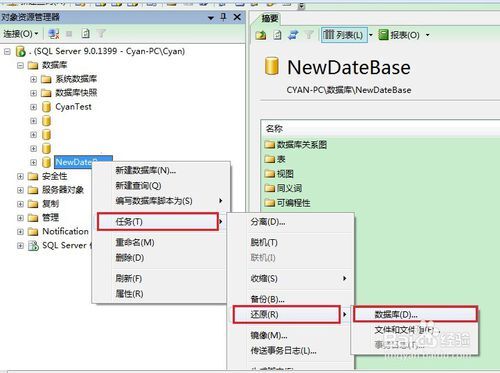Image resolution: width=500 pixels, height=373 pixels.
Task: Select the 可编程性 folder in summary list
Action: 287,203
